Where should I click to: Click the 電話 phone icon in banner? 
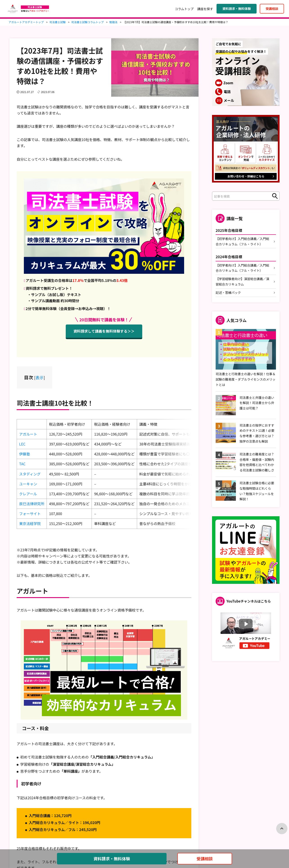[219, 92]
